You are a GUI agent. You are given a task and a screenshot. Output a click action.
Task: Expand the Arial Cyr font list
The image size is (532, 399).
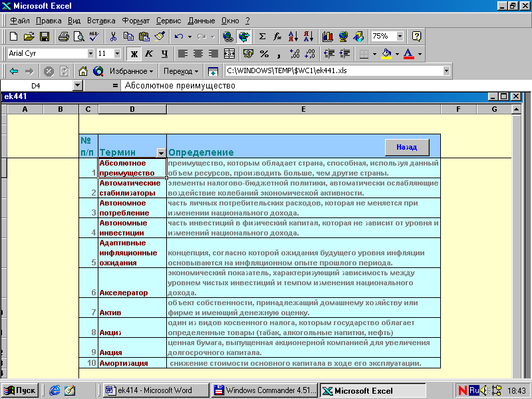point(90,54)
